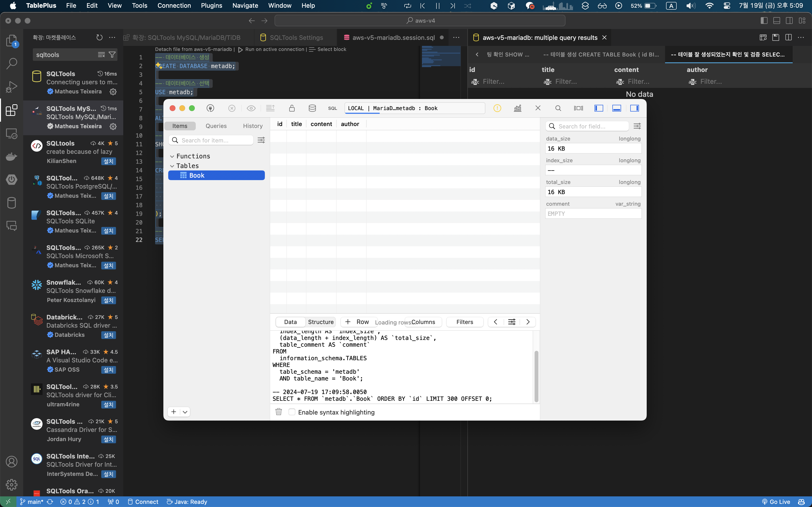
Task: Enable syntax highlighting checkbox
Action: pyautogui.click(x=292, y=412)
